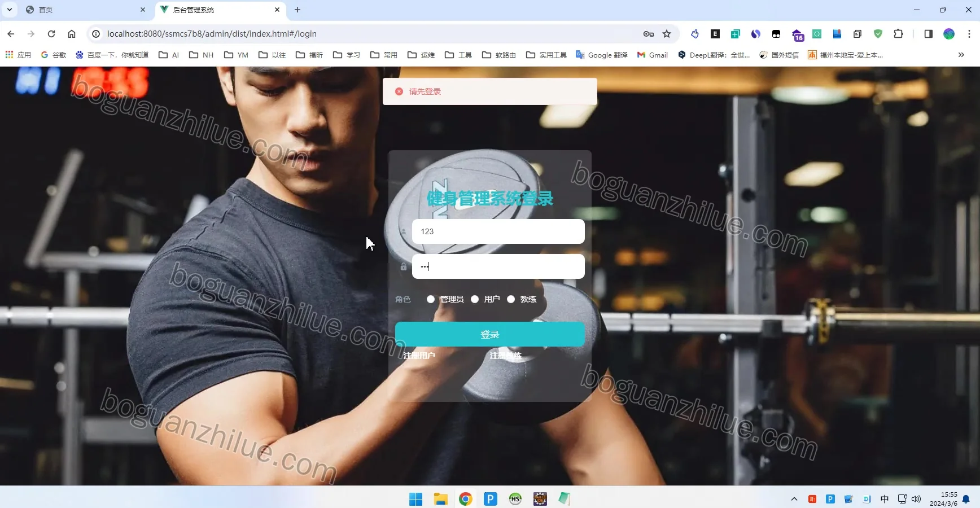Open the Windows Start button
The image size is (980, 508).
[x=416, y=499]
